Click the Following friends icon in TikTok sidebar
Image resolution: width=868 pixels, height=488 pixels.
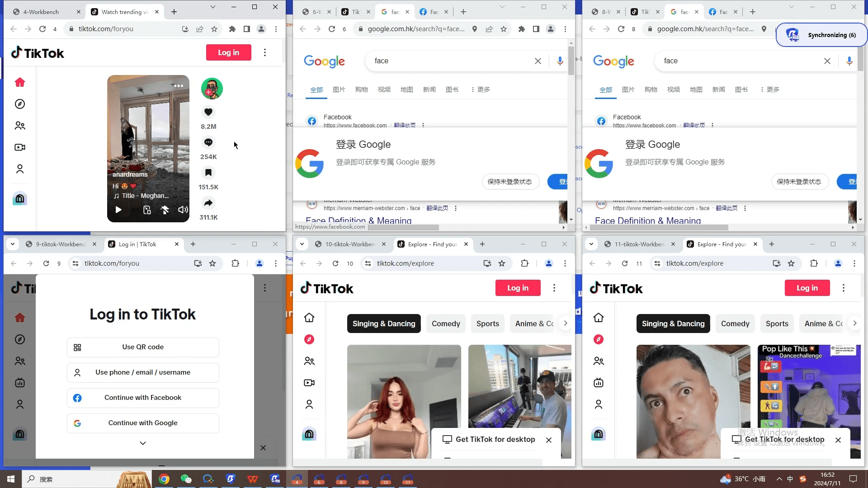click(20, 126)
